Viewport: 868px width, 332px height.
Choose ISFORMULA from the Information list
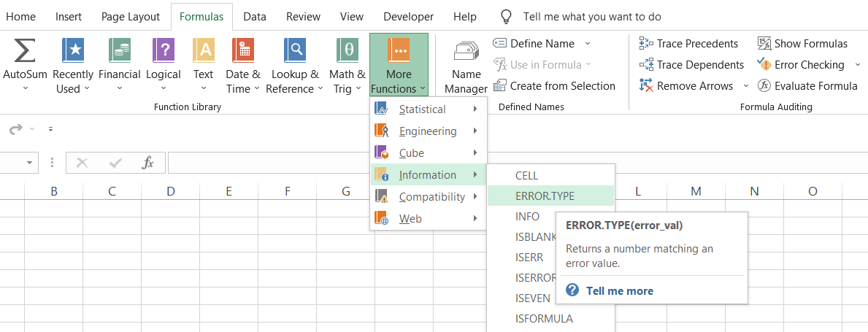coord(544,318)
